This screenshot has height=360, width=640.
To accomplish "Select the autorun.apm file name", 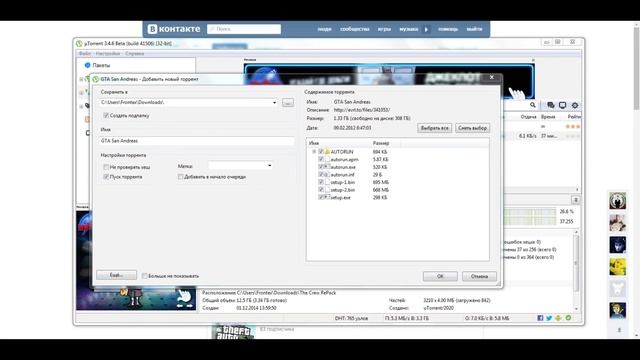I will click(x=344, y=159).
